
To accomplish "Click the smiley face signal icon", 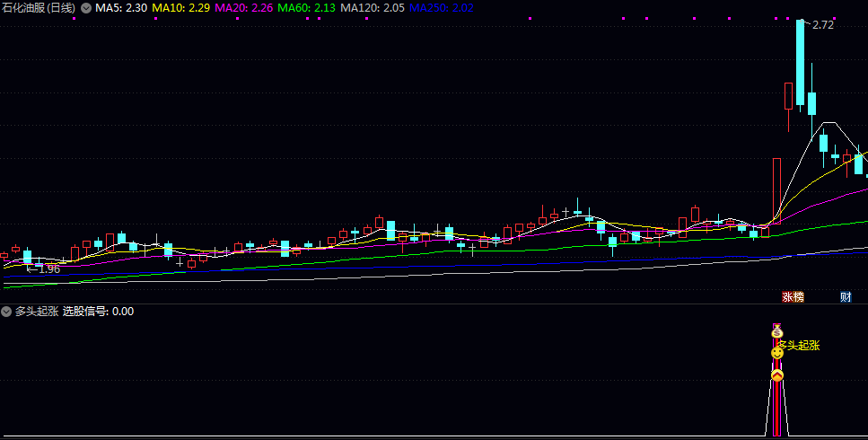I will (777, 353).
